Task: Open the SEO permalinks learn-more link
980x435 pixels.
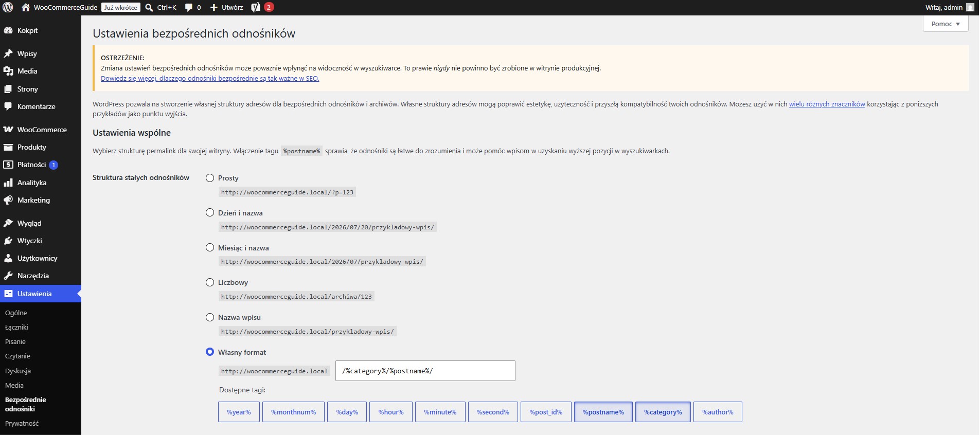Action: click(x=210, y=79)
